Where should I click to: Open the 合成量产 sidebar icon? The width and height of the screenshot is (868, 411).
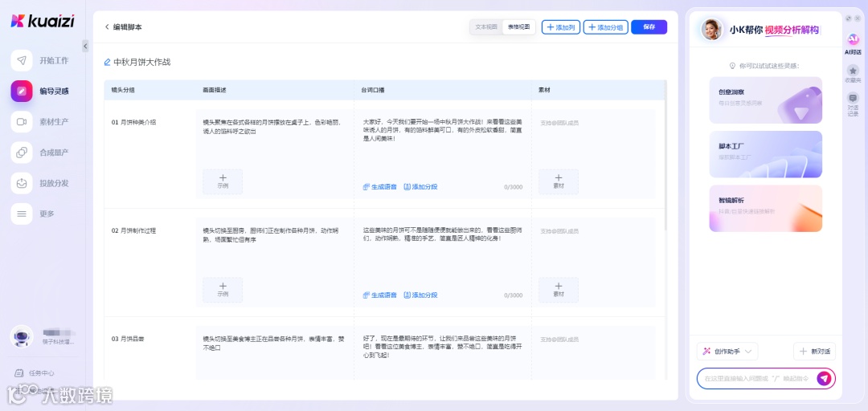(x=22, y=153)
